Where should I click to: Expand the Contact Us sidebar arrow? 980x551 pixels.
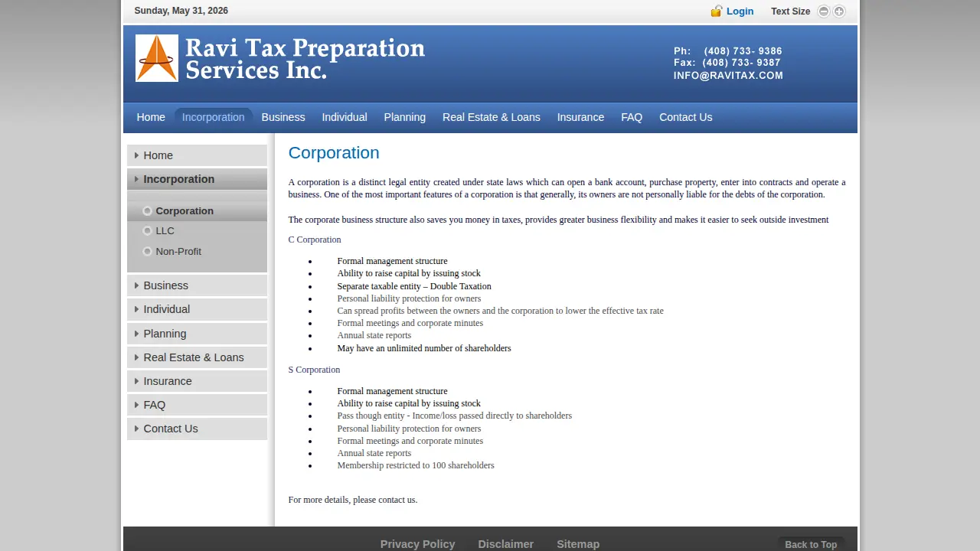click(136, 429)
